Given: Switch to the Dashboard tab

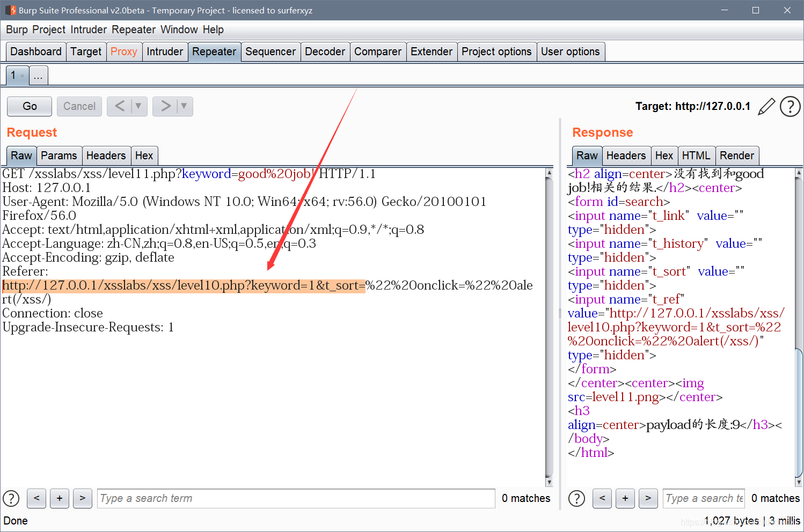Looking at the screenshot, I should 36,51.
